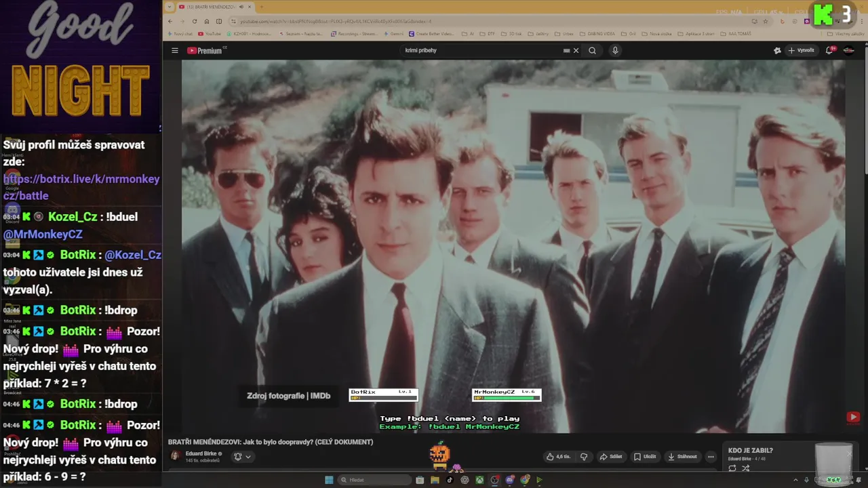
Task: Close the BRATŘI MENÉNDEZOVI browser tab
Action: pyautogui.click(x=249, y=7)
